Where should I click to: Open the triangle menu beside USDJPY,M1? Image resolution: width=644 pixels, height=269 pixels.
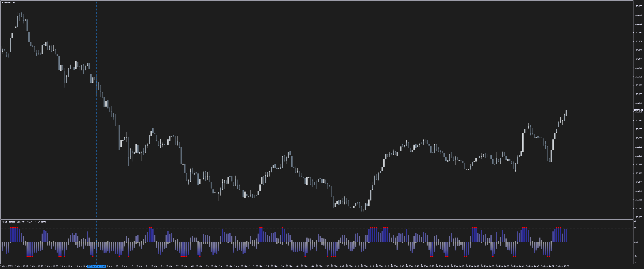(x=2, y=3)
